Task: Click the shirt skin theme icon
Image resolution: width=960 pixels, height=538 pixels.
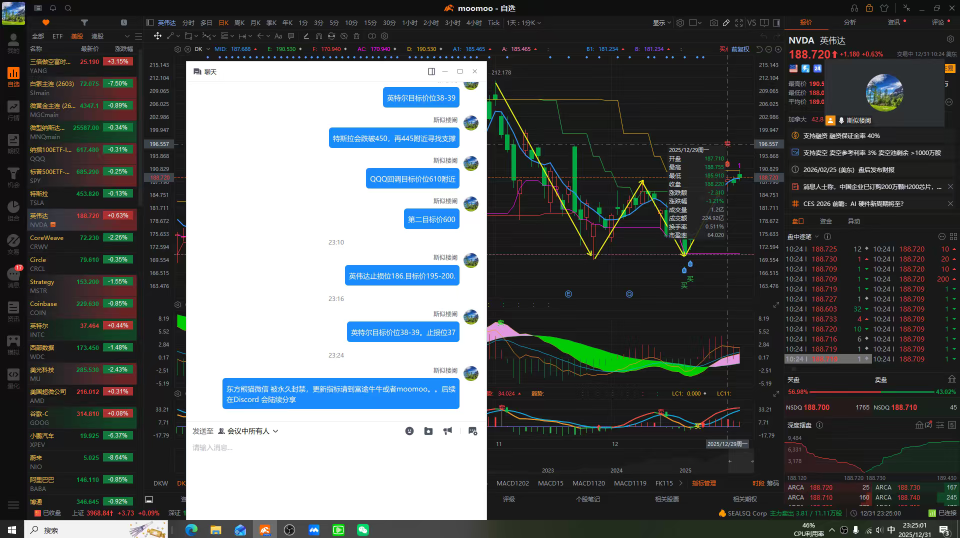Action: click(x=884, y=8)
